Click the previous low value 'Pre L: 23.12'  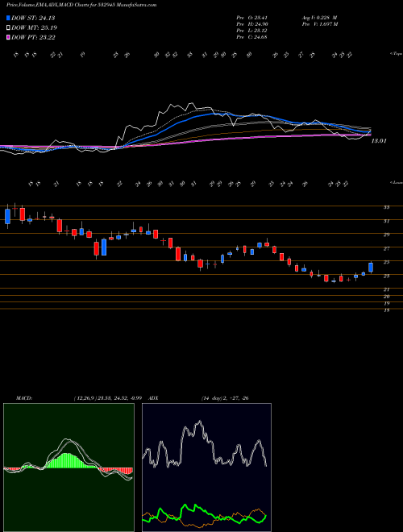pyautogui.click(x=252, y=31)
